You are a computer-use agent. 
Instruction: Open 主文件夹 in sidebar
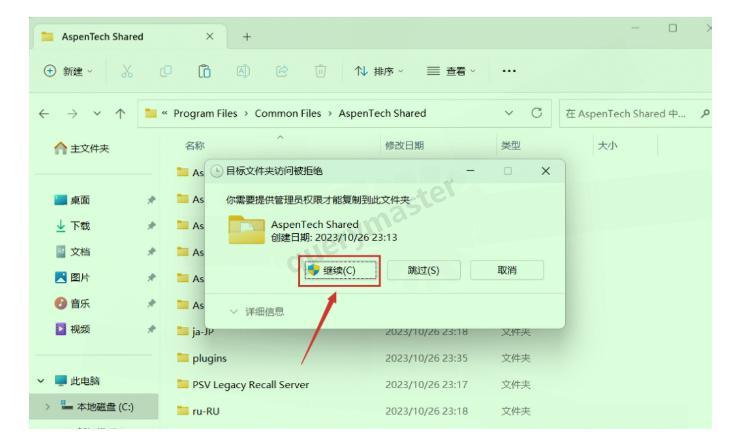point(81,149)
